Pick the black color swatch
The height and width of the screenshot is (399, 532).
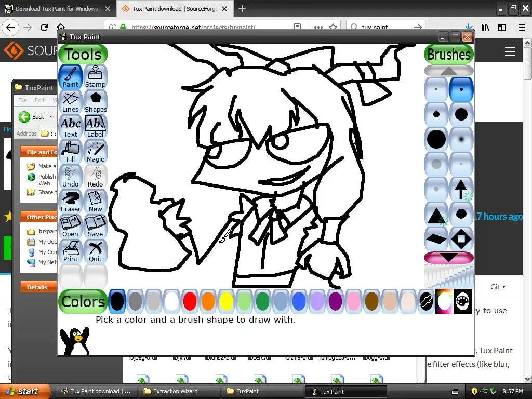pyautogui.click(x=117, y=301)
